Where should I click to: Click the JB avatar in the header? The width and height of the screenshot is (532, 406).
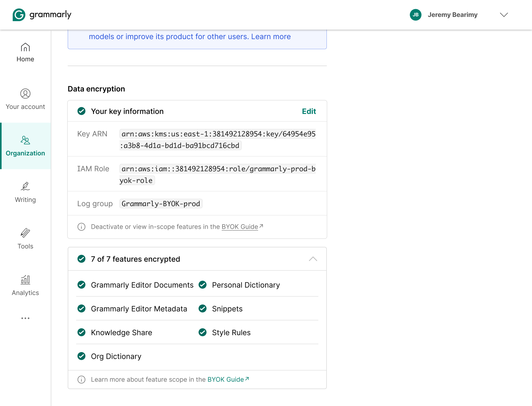point(416,15)
